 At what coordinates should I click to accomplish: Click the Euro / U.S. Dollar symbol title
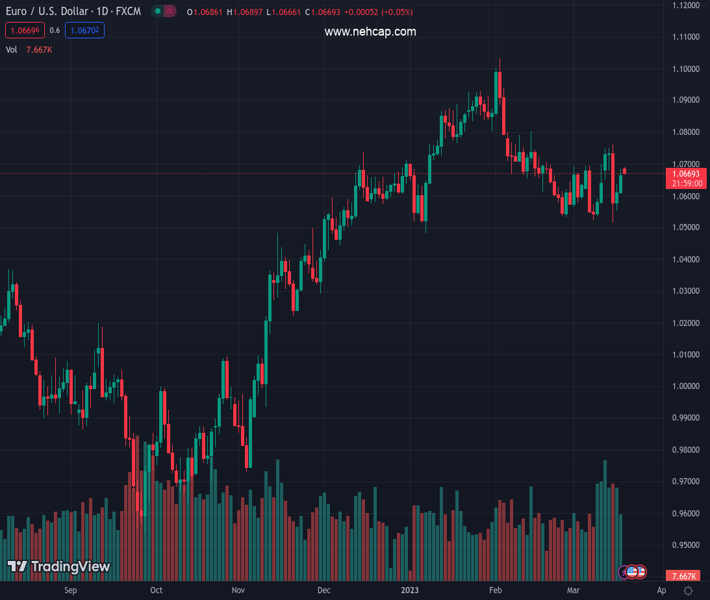click(x=70, y=11)
